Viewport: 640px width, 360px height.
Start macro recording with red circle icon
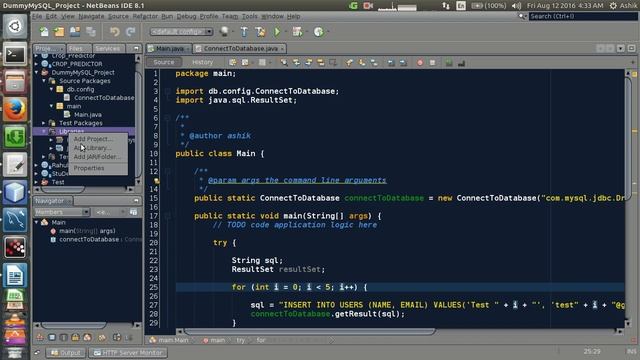420,62
